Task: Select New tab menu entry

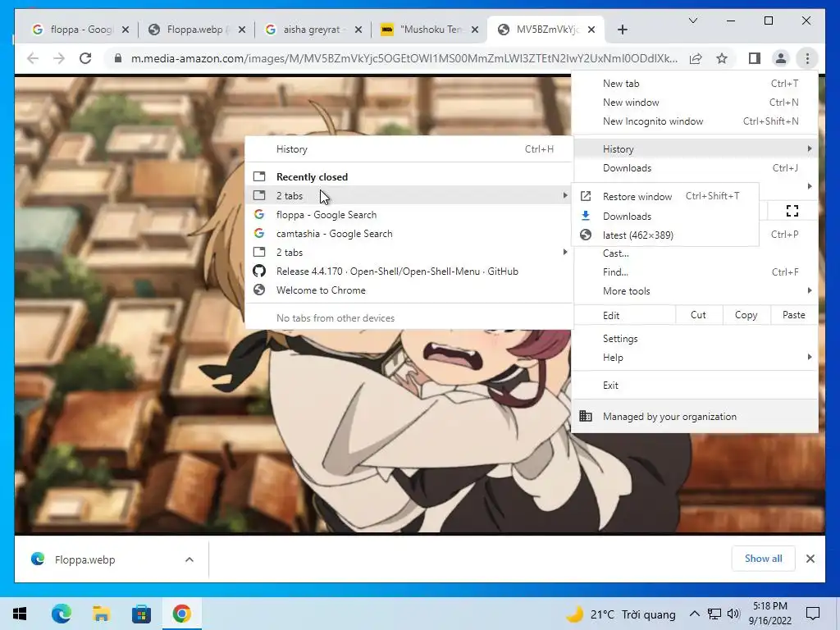Action: coord(695,84)
